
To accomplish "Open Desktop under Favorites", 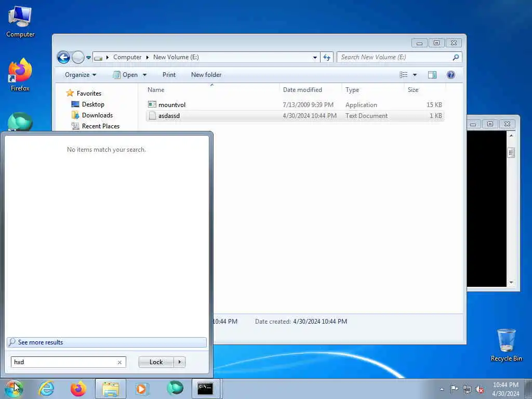I will (x=93, y=104).
